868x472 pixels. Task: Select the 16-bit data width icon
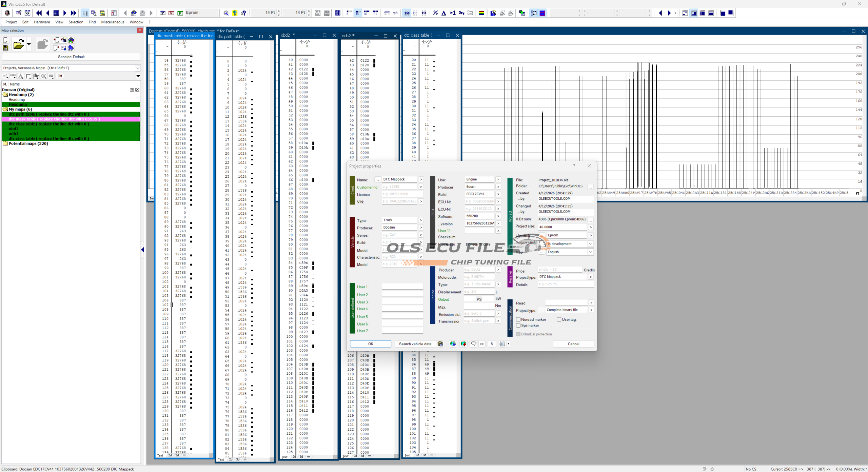pos(357,13)
